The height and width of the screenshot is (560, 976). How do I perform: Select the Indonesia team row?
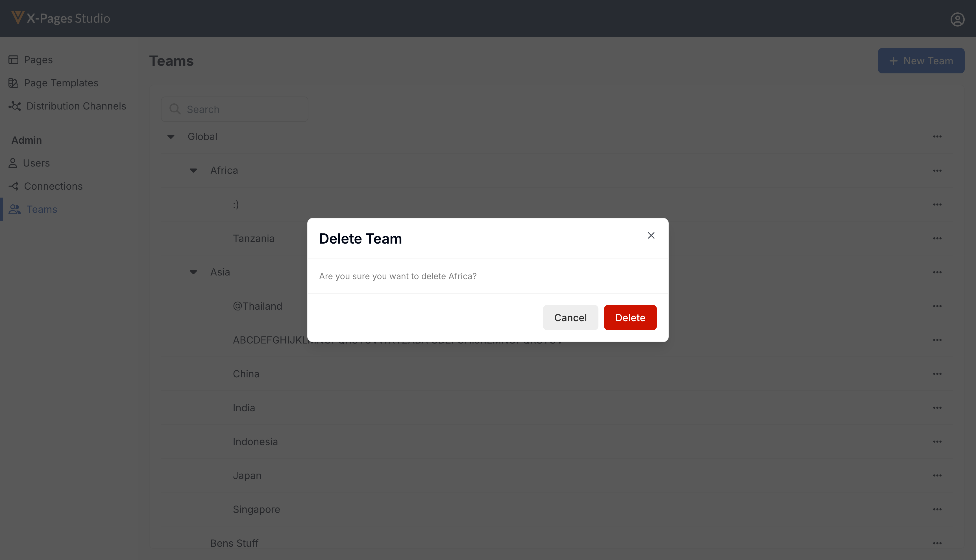pyautogui.click(x=255, y=441)
